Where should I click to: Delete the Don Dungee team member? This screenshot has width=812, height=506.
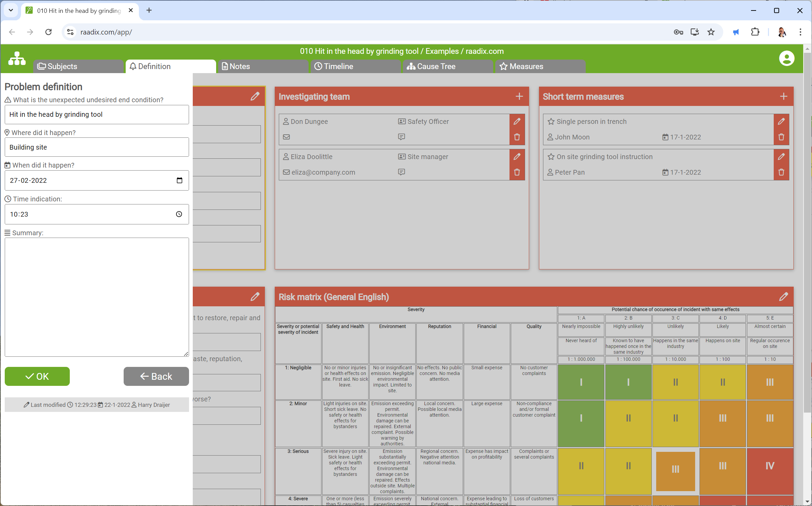[x=517, y=137]
